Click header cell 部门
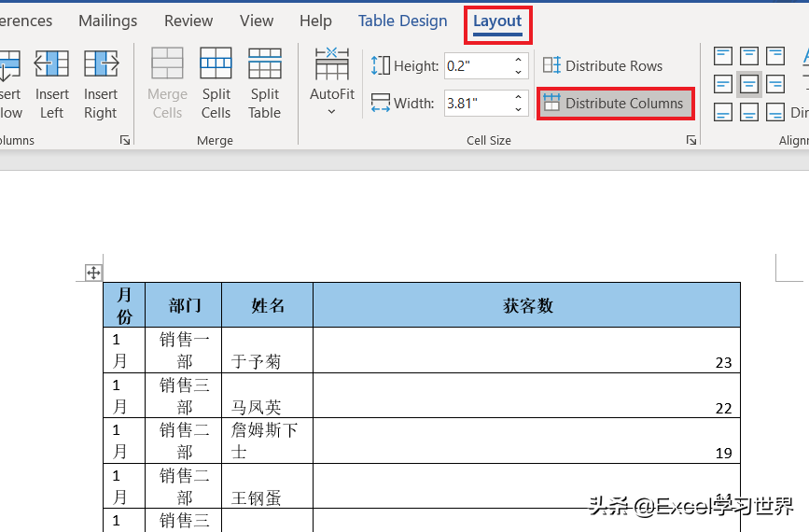The height and width of the screenshot is (532, 809). coord(184,305)
